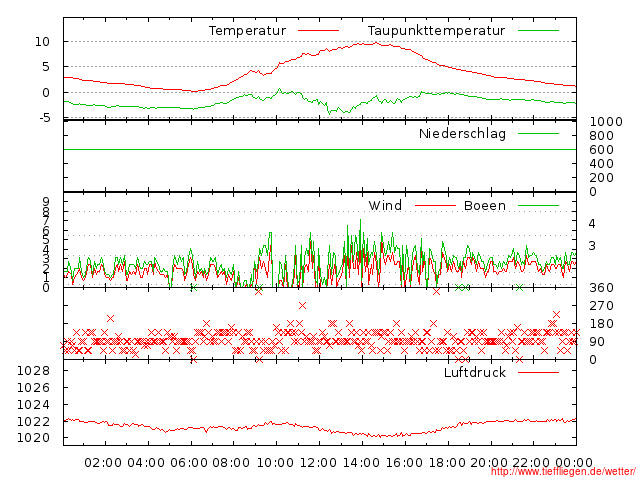Click the 00:00 time axis label
The width and height of the screenshot is (640, 480).
574,463
